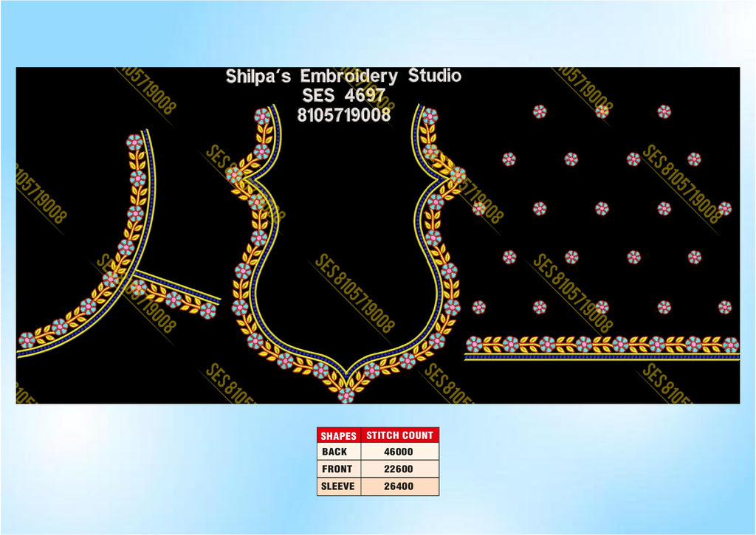Click the white phone number "8105719008" under the title
The image size is (756, 535).
343,114
